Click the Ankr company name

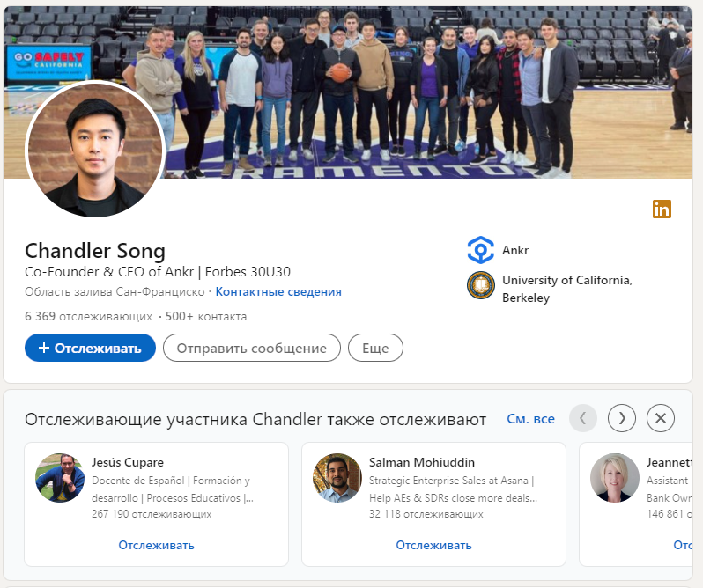[x=515, y=250]
